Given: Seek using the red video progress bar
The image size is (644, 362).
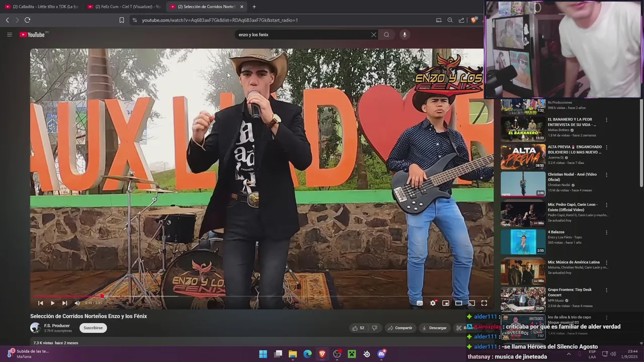Looking at the screenshot, I should (262, 296).
